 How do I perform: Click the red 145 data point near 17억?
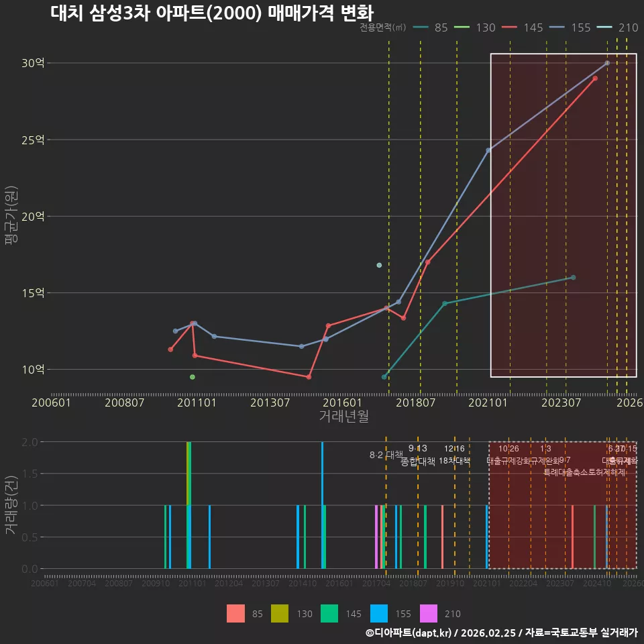pyautogui.click(x=427, y=262)
